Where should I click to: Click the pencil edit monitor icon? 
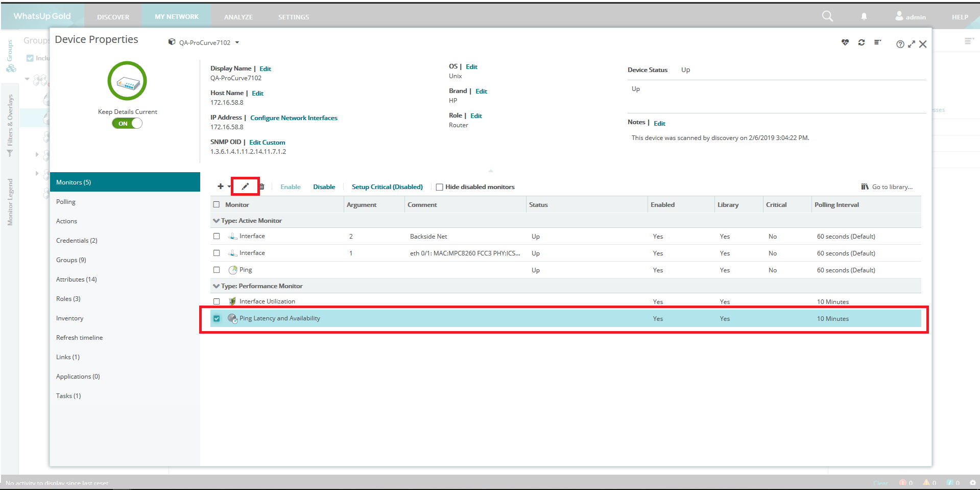245,186
